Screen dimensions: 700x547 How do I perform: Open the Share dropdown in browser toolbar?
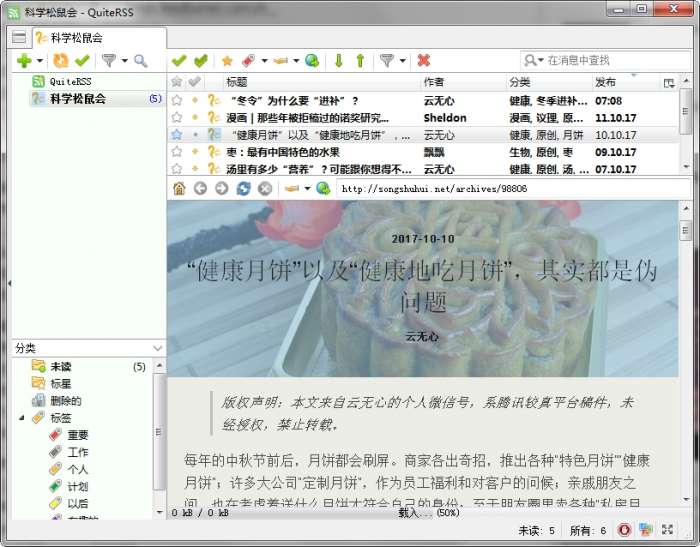point(307,188)
